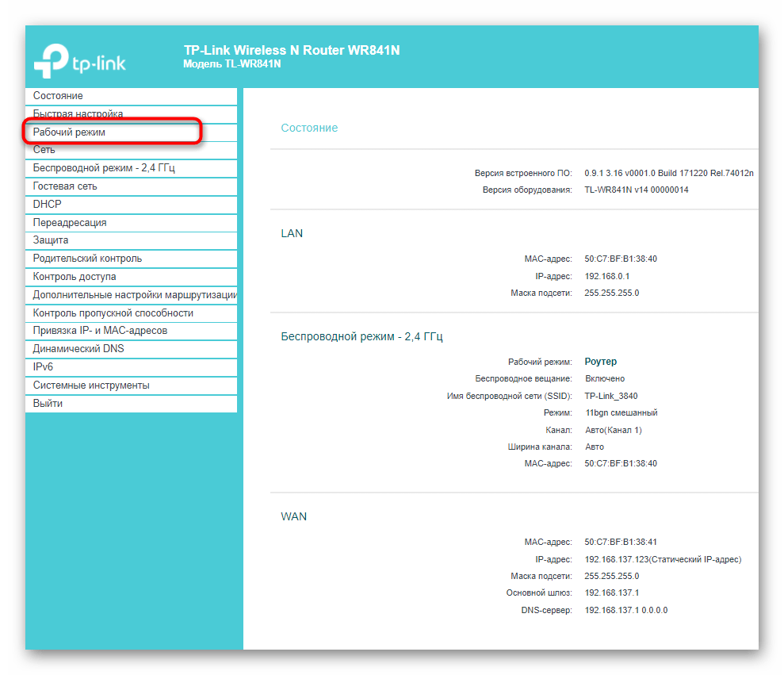Click DNS-сервер value 192.168.137.1 0.0.0.0
Image resolution: width=784 pixels, height=675 pixels.
tap(626, 611)
